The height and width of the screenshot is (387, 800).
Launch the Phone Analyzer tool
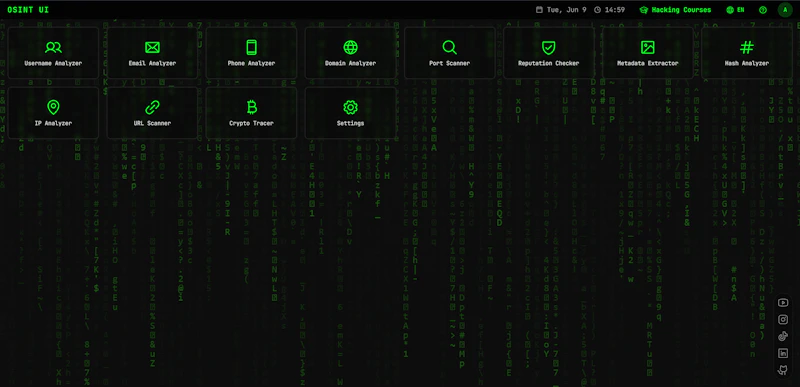point(251,53)
